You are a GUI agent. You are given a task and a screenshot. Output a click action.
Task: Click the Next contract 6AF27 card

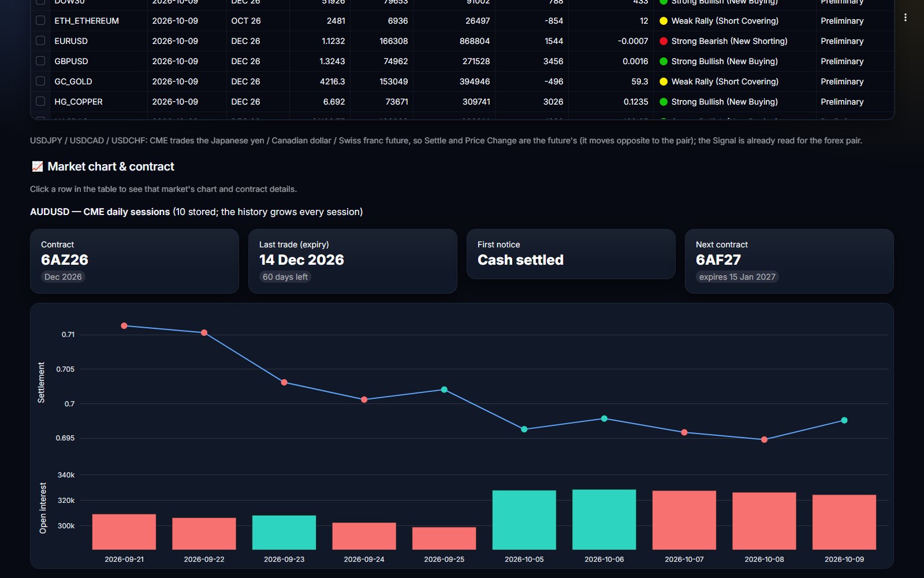point(789,261)
